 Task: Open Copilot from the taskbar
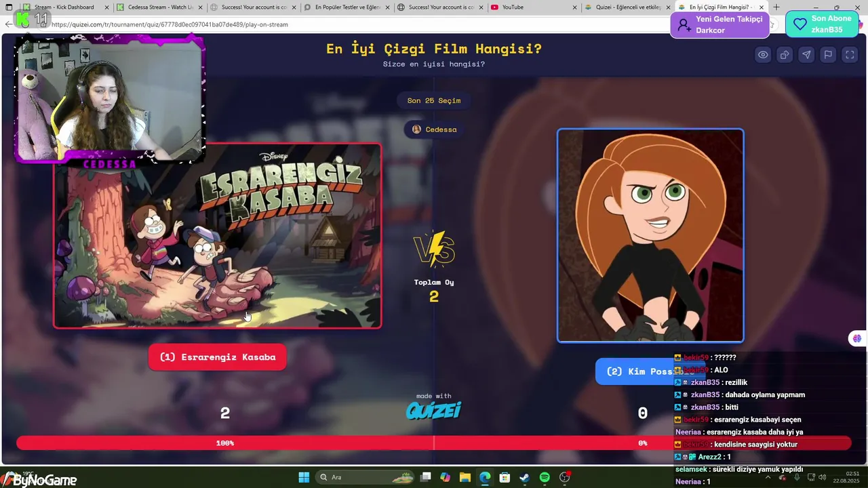tap(445, 477)
